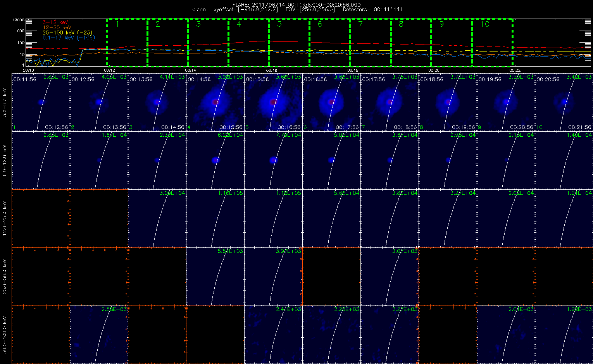Viewport: 593px width, 364px height.
Task: Click the empty 50.0-100.0 keV panel in column 8
Action: point(448,334)
